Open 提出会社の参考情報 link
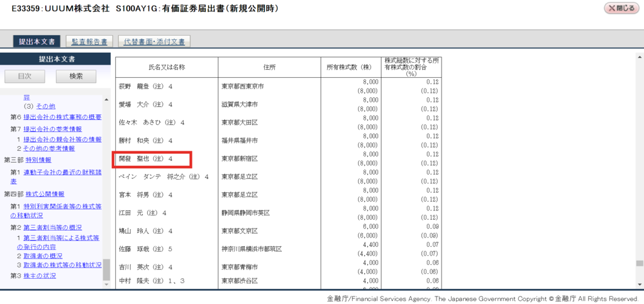 (x=53, y=129)
